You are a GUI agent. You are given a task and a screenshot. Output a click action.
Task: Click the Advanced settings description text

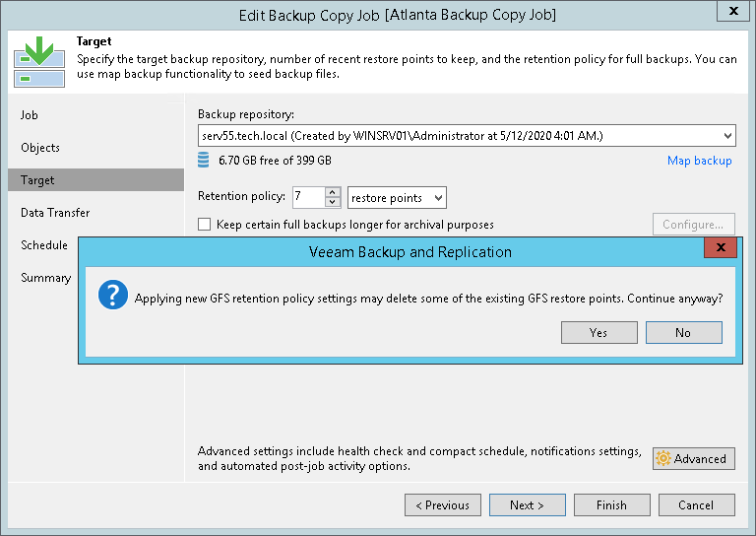coord(419,458)
